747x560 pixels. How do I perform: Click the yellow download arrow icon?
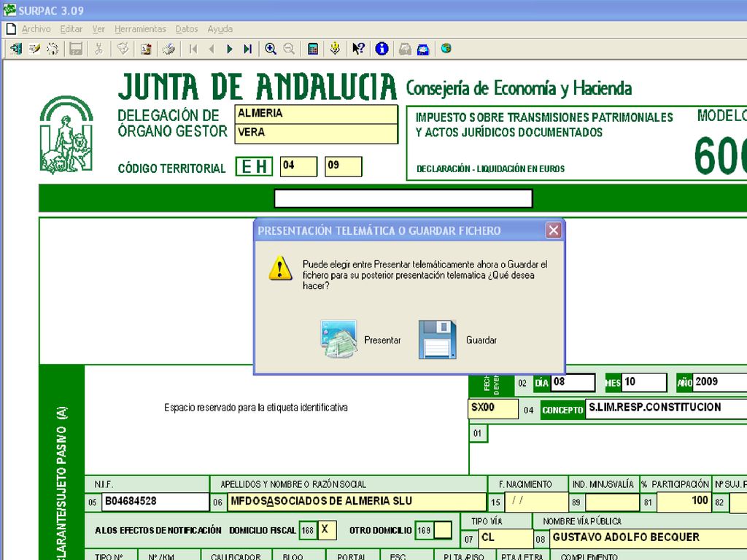(x=336, y=49)
